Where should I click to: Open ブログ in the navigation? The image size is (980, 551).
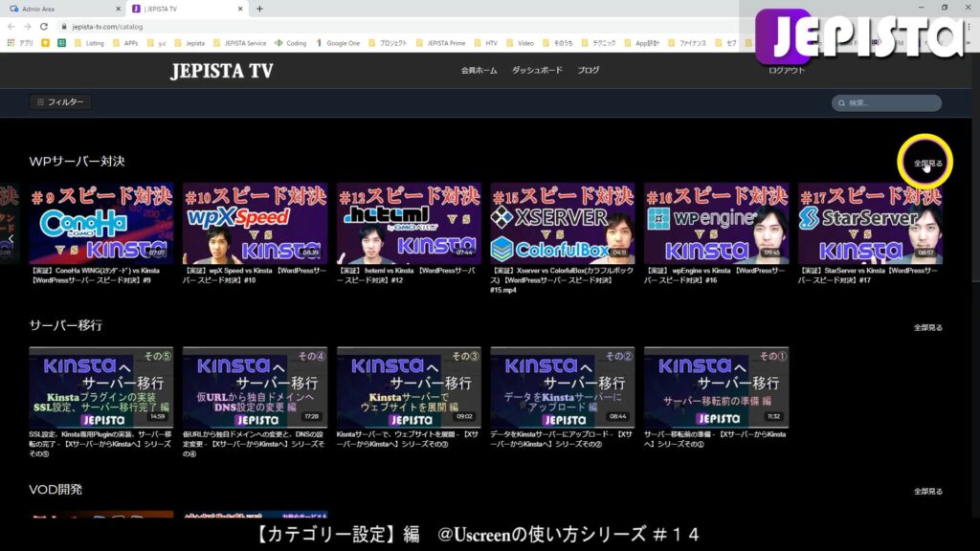click(589, 70)
